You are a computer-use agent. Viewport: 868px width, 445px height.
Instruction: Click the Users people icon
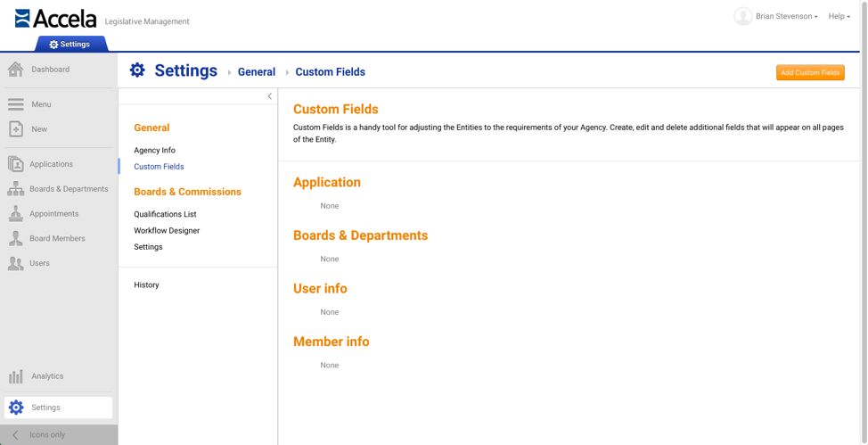tap(15, 263)
